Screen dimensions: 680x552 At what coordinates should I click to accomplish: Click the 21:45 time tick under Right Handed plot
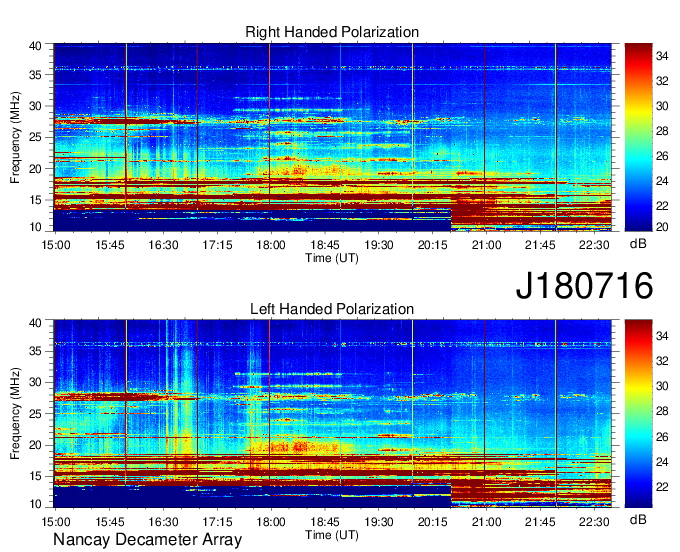(540, 245)
